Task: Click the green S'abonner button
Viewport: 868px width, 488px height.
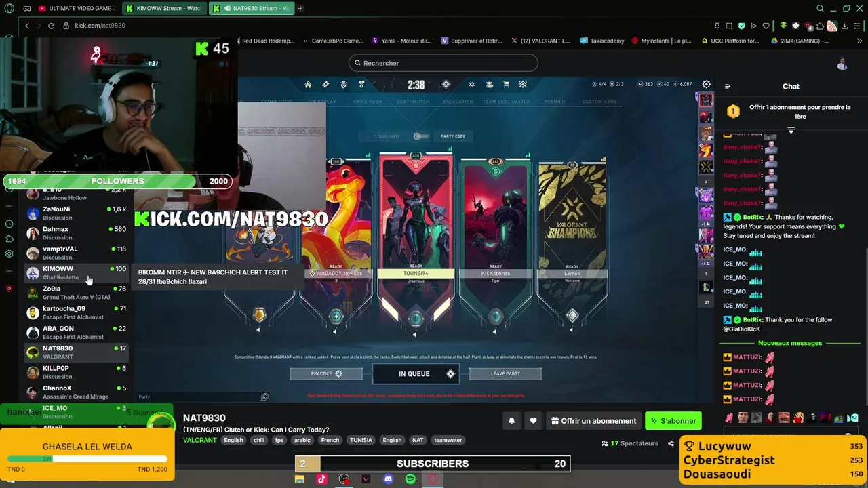Action: coord(673,421)
